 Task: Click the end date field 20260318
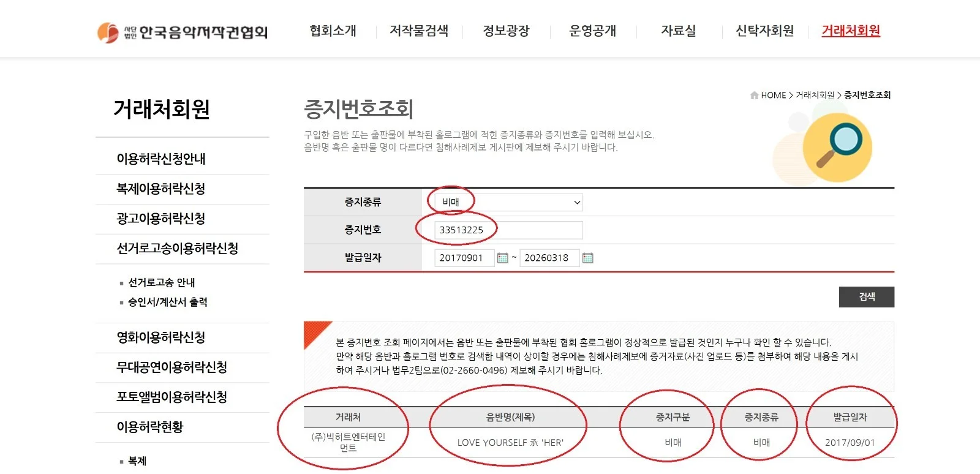pyautogui.click(x=549, y=258)
